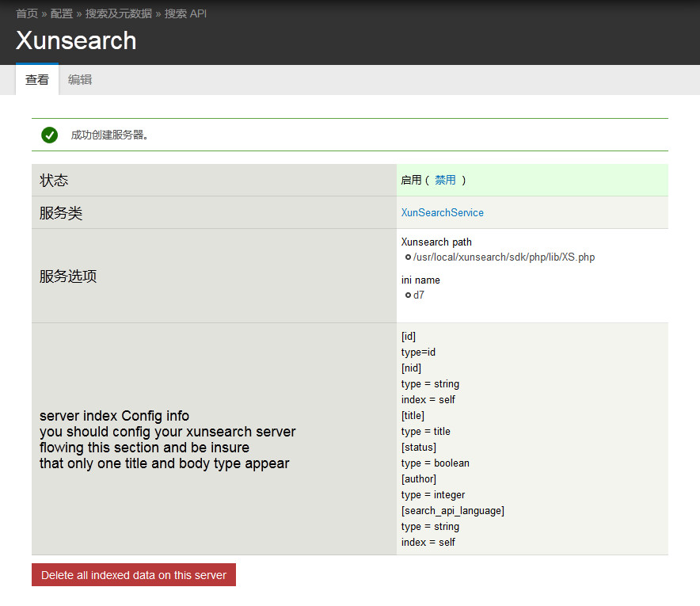Switch to the 编辑 tab

point(80,79)
